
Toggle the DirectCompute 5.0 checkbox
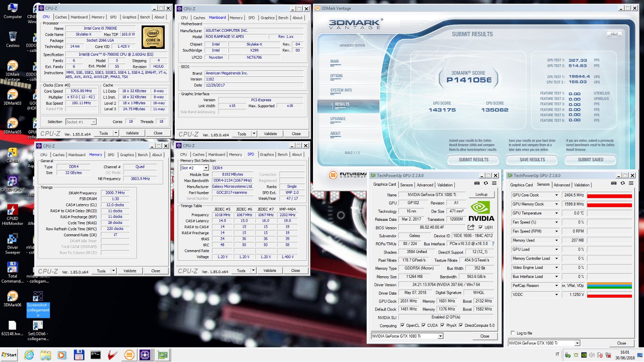tap(461, 325)
